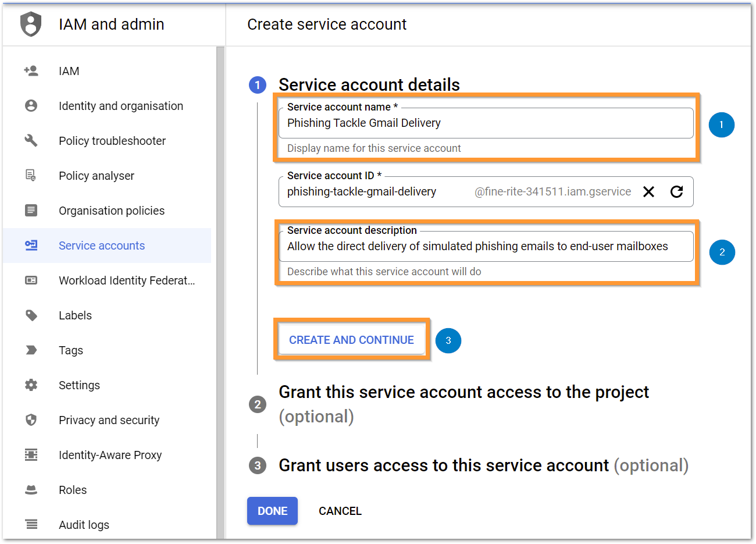Regenerate the service account ID with refresh icon
The image size is (756, 544).
[676, 191]
